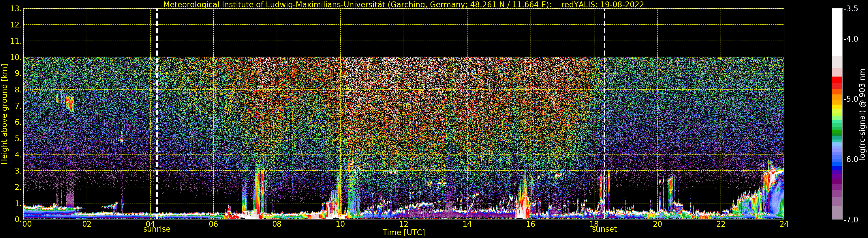Click the '8.' tick on the height axis
The width and height of the screenshot is (868, 238).
tap(18, 90)
